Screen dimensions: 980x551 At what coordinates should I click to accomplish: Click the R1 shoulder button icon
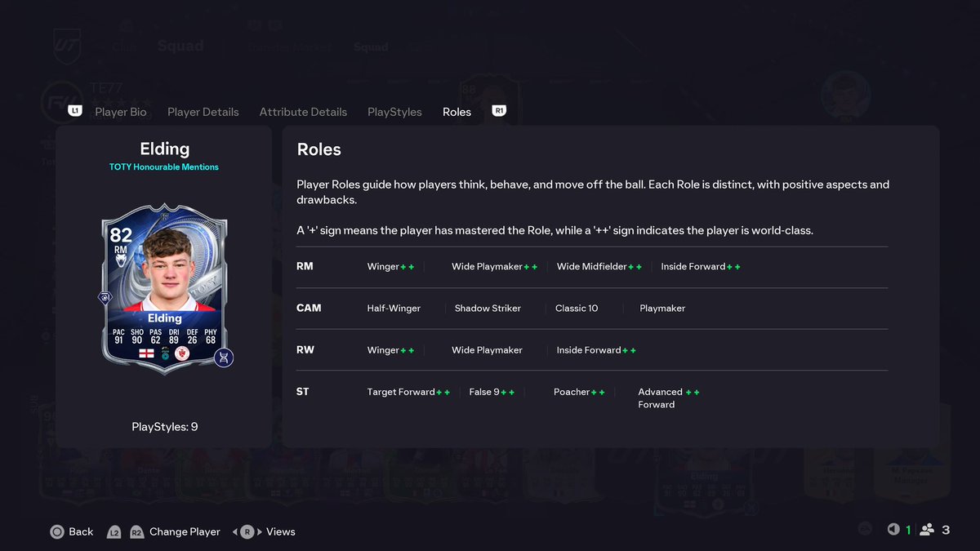pos(499,110)
